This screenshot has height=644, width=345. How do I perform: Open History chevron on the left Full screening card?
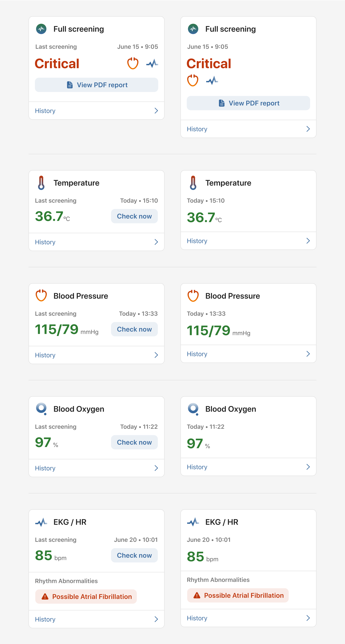tap(156, 110)
